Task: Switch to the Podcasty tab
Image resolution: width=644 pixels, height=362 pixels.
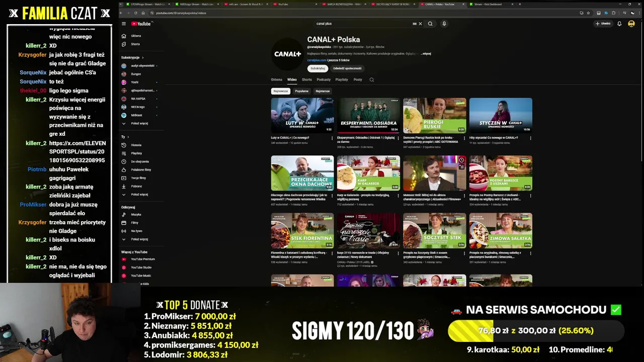Action: (x=324, y=79)
